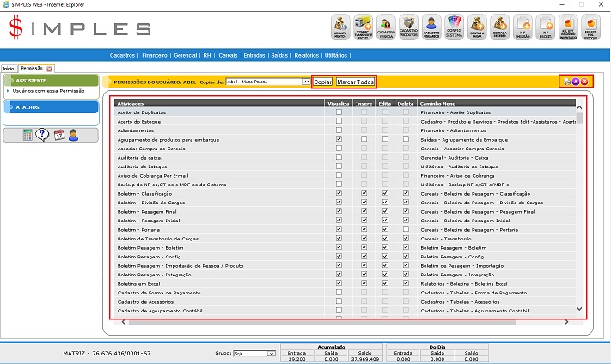The image size is (611, 364).
Task: Enable Visualiza for Aceite de Duplicatas
Action: coord(339,112)
